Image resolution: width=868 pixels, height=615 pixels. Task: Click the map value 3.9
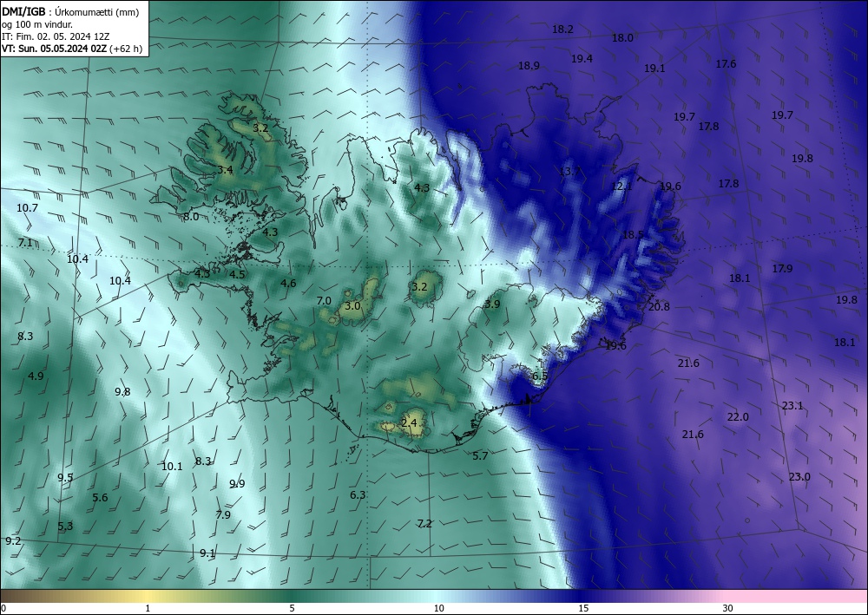pyautogui.click(x=492, y=304)
